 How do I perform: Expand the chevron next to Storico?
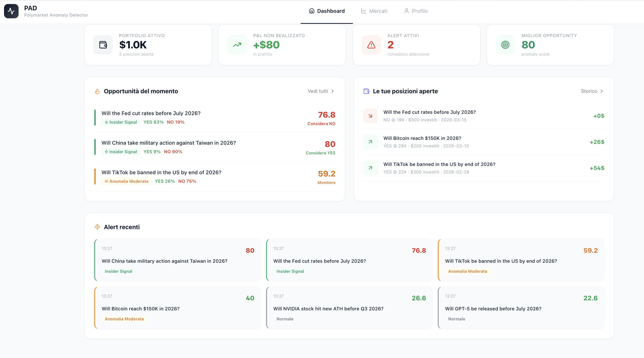pyautogui.click(x=602, y=91)
